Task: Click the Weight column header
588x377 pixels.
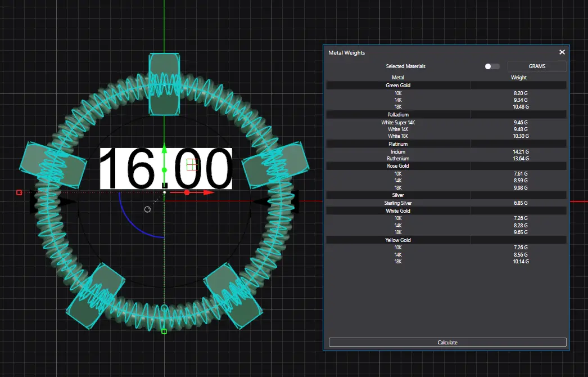Action: point(518,78)
